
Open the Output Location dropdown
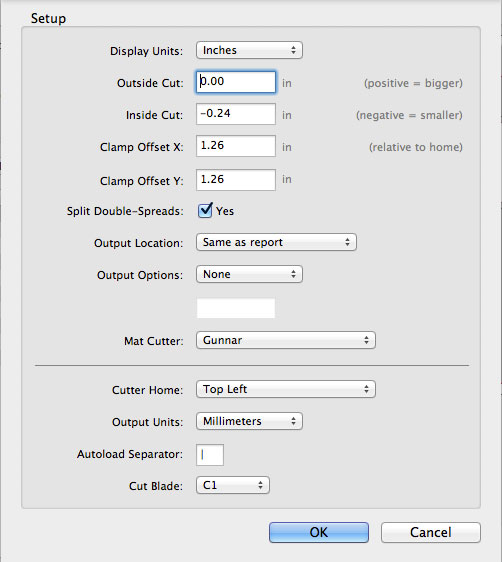pyautogui.click(x=276, y=242)
